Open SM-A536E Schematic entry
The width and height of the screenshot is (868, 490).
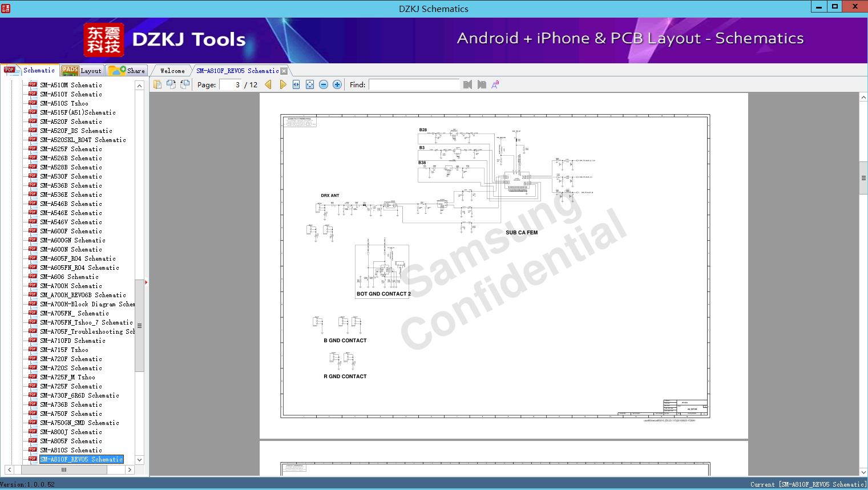[71, 195]
